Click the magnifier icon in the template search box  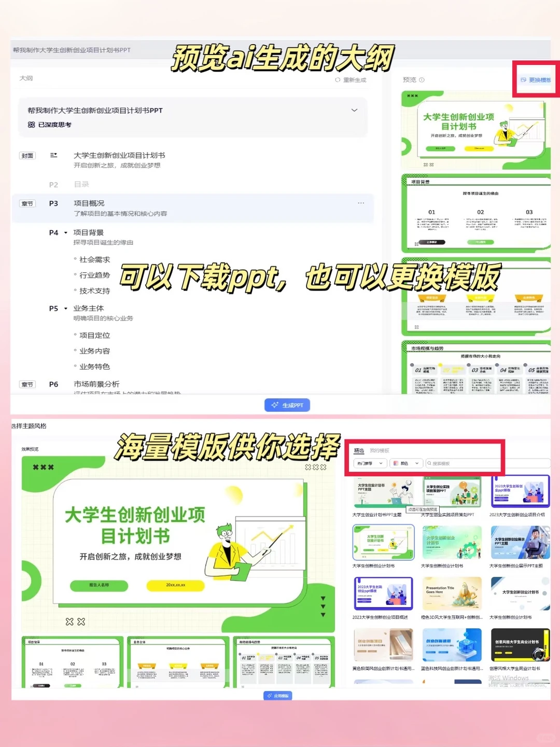click(429, 463)
